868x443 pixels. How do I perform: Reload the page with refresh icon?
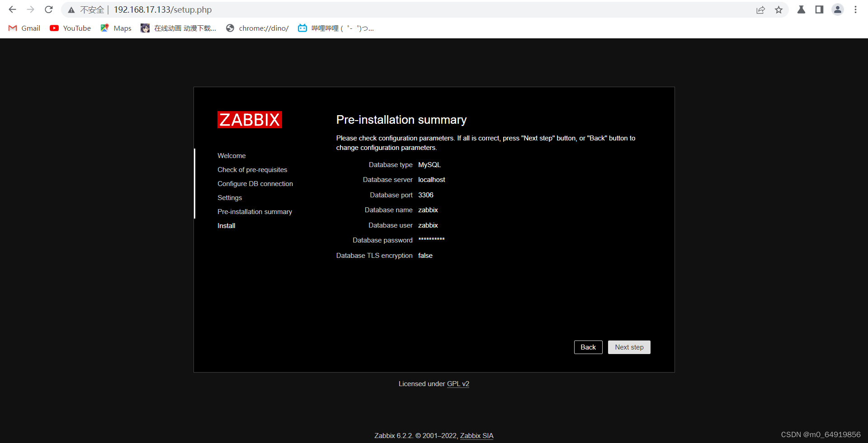49,9
